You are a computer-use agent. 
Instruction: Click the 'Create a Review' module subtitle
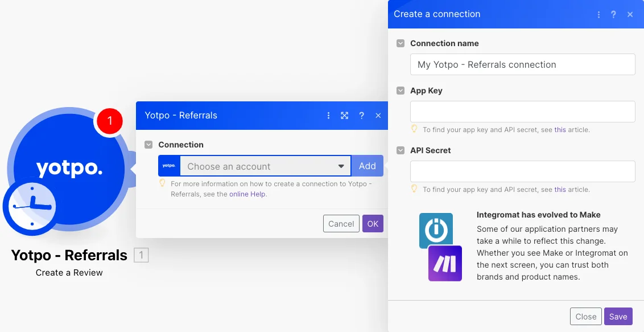pos(69,272)
